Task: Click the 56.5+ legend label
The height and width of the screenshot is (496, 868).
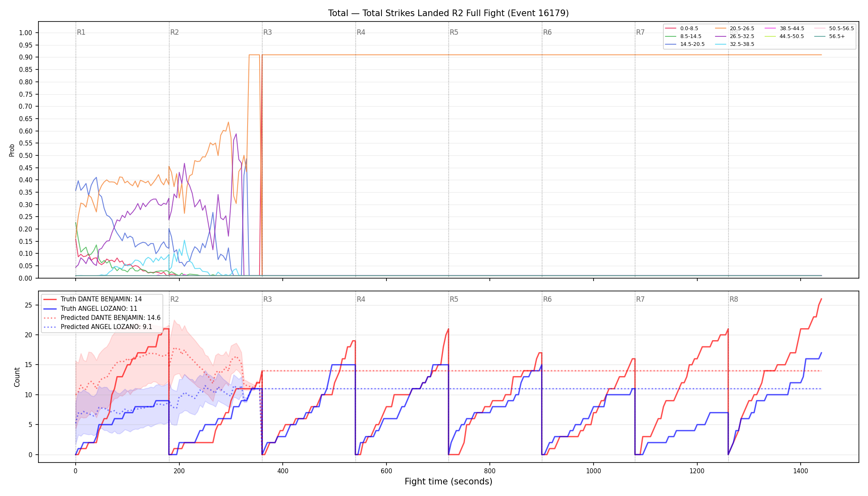Action: tap(837, 36)
